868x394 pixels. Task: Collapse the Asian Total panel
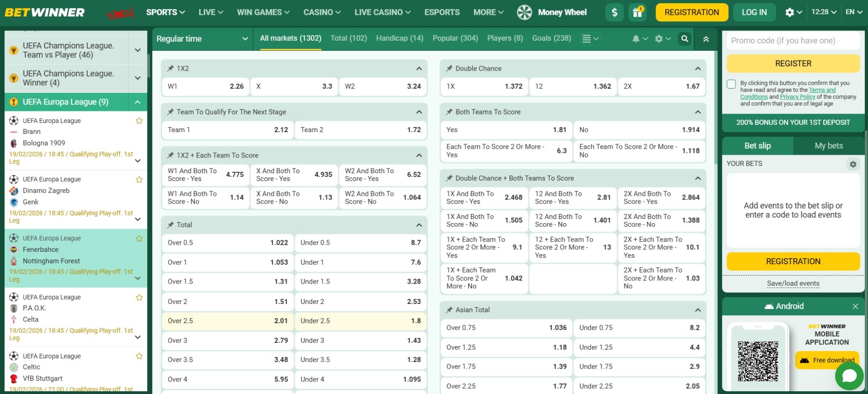click(x=698, y=310)
